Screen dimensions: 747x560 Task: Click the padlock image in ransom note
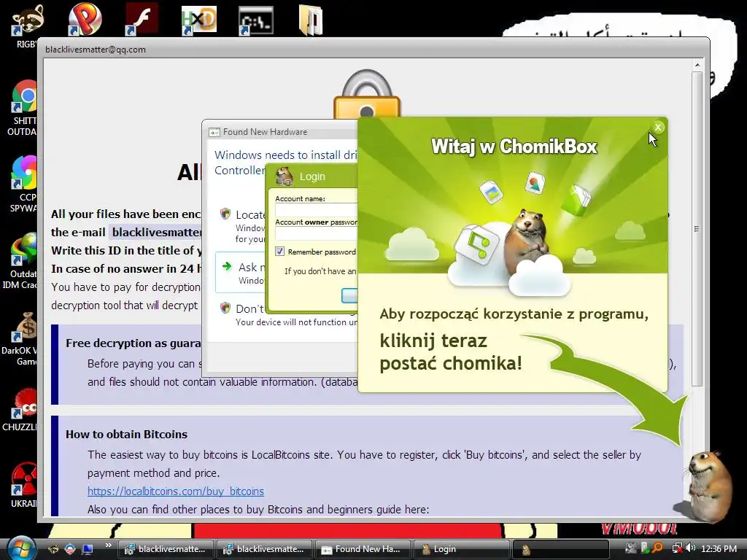367,94
